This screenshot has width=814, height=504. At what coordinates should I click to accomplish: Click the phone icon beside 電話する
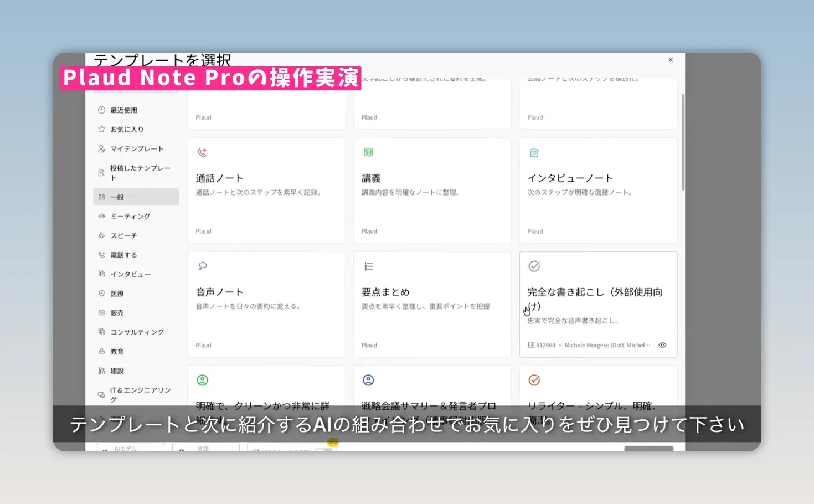click(x=101, y=255)
